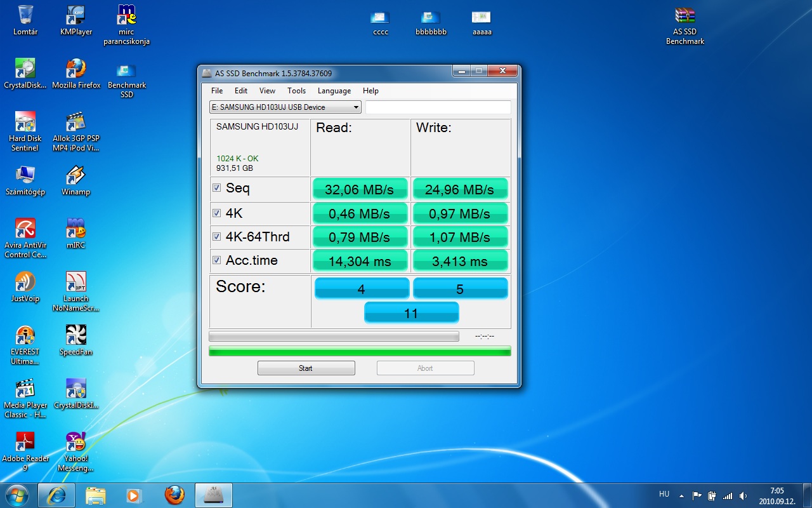This screenshot has width=812, height=508.
Task: Launch Winamp from the desktop
Action: pyautogui.click(x=76, y=176)
